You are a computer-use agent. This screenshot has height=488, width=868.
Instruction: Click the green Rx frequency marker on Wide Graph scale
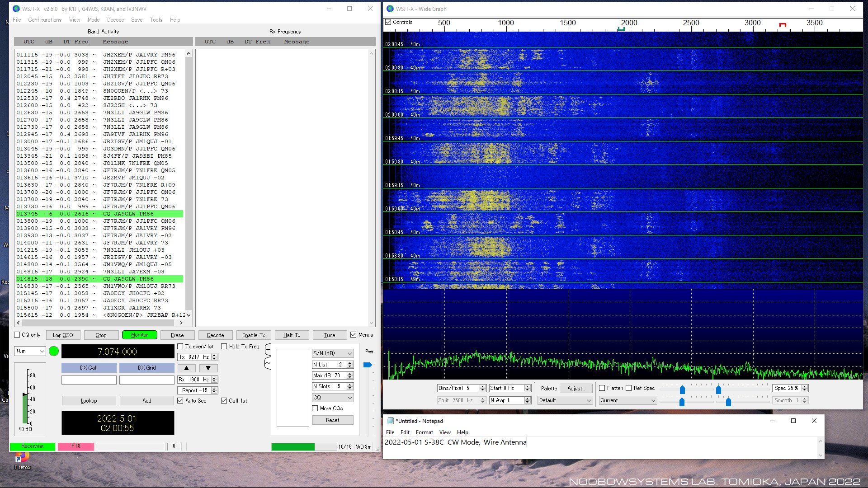tap(621, 29)
